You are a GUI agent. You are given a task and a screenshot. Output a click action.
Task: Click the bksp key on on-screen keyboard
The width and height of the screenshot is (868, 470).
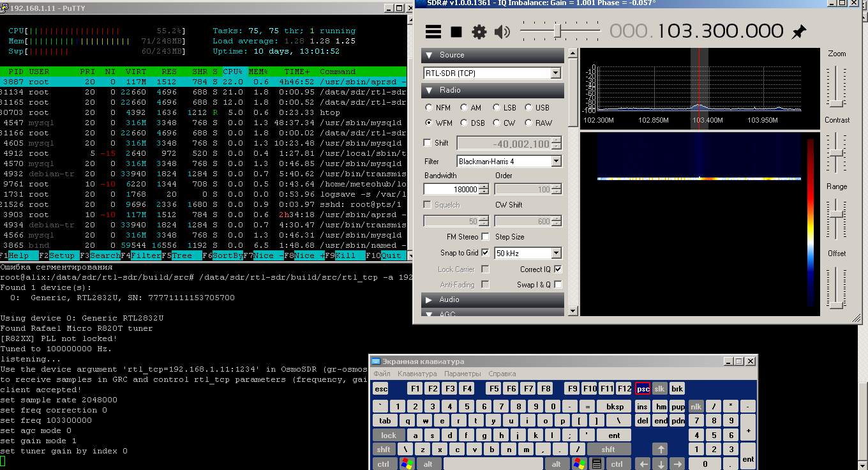point(615,406)
